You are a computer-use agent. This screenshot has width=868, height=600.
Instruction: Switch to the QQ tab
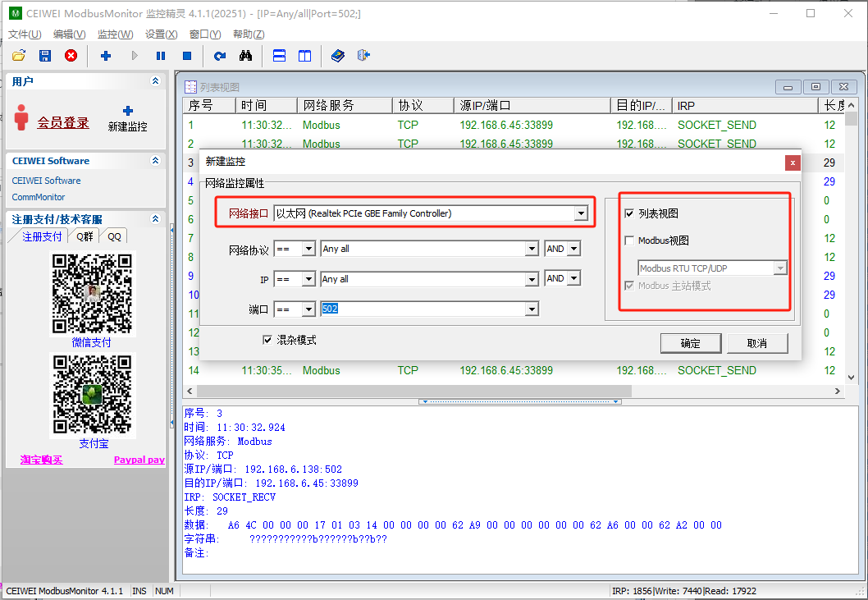[x=114, y=236]
